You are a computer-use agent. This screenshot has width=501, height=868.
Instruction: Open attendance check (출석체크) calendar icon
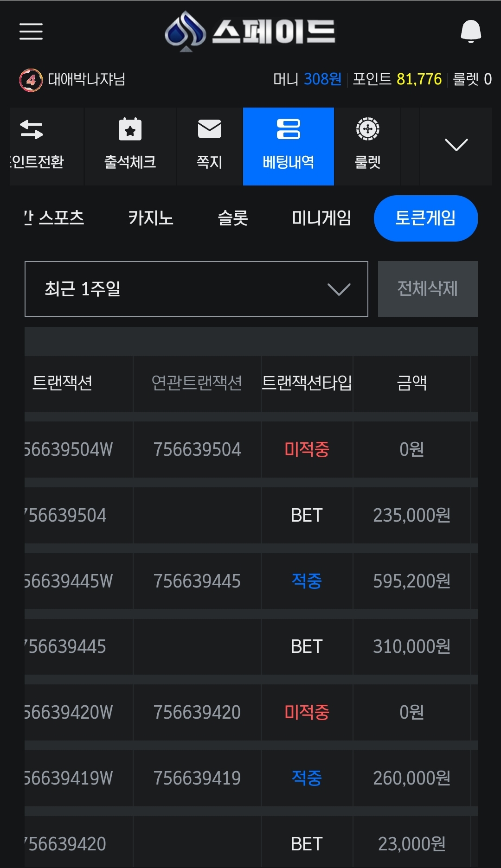(130, 129)
